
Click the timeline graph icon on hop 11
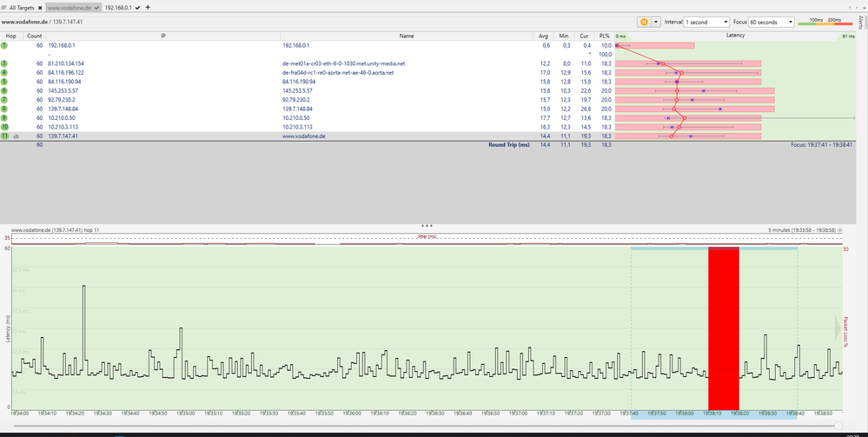tap(17, 136)
